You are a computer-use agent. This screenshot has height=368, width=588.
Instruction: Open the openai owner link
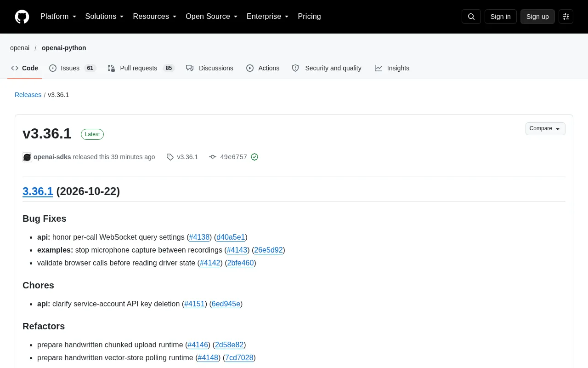tap(20, 48)
